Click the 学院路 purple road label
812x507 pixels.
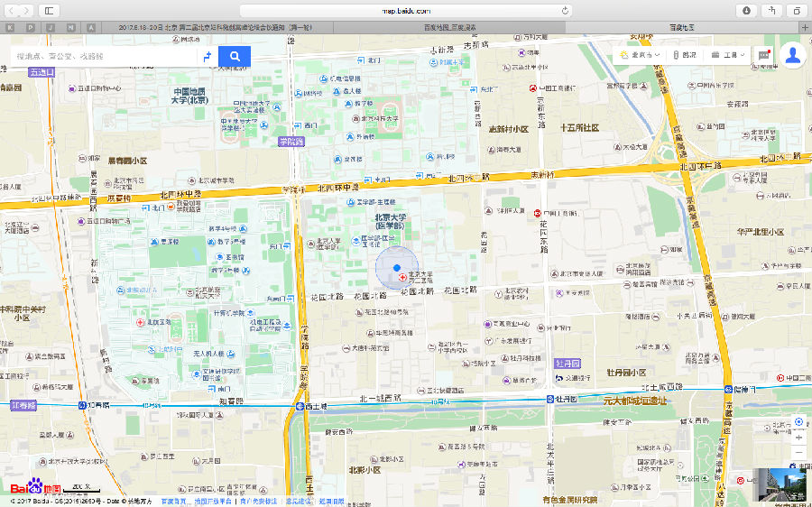(x=291, y=142)
